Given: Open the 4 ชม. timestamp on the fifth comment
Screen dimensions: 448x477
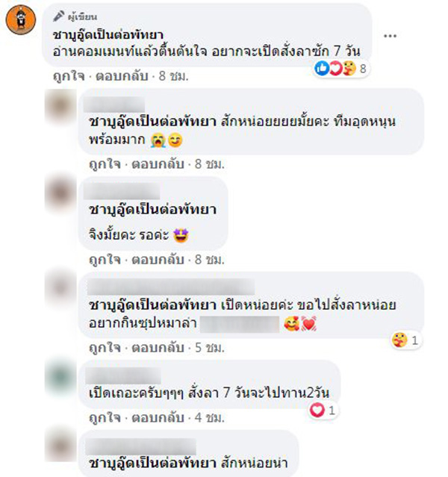Looking at the screenshot, I should click(209, 417).
